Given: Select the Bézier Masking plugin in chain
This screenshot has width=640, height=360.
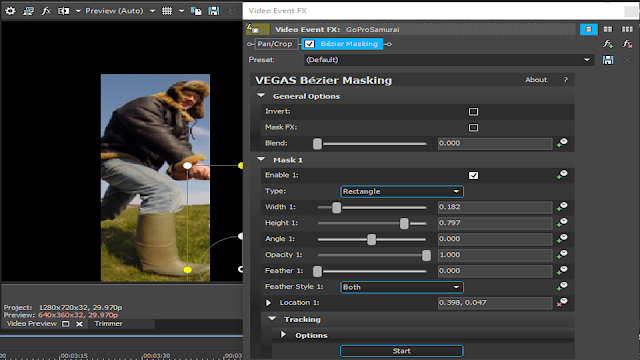Looking at the screenshot, I should pyautogui.click(x=349, y=44).
